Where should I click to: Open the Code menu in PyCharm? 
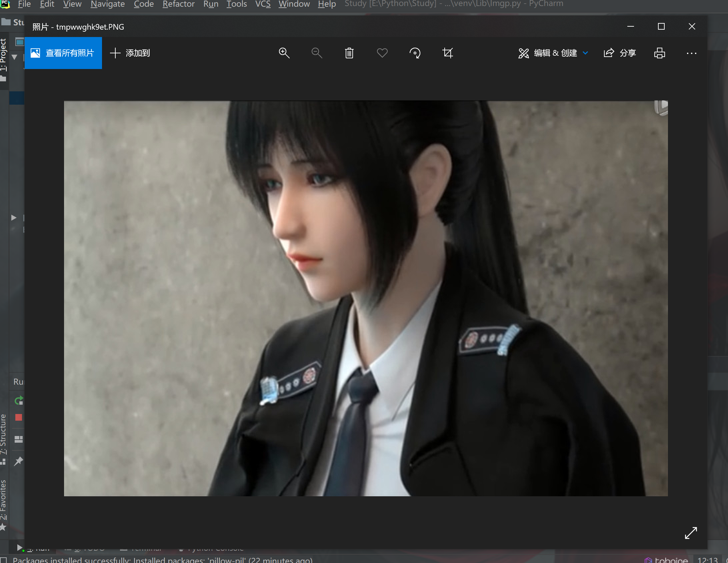pos(144,4)
